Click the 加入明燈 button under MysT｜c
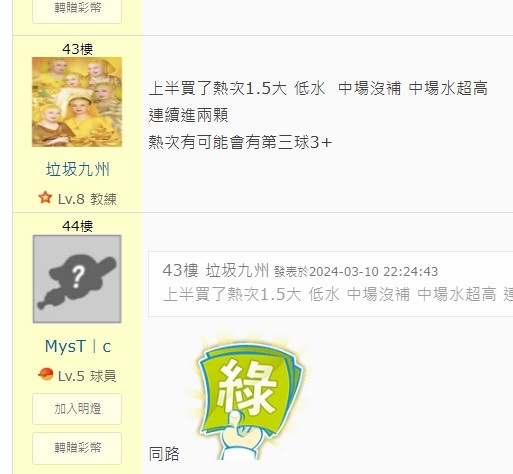The width and height of the screenshot is (513, 474). [x=77, y=409]
